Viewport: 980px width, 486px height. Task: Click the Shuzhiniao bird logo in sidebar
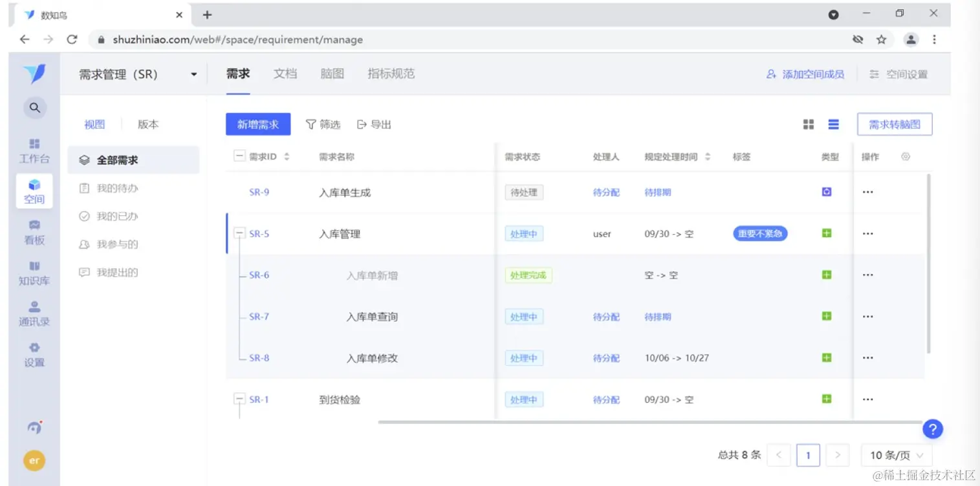point(35,74)
